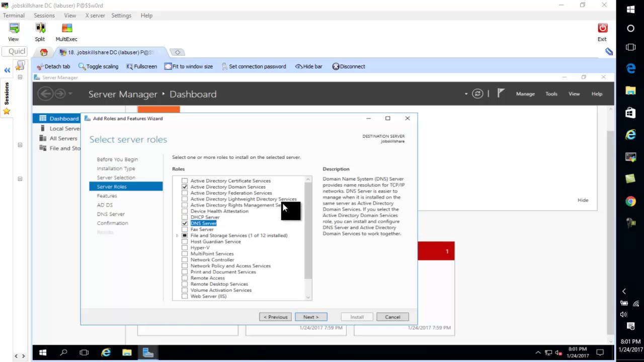Screen dimensions: 644x362
Task: Check Remote Desktop Services role
Action: click(185, 284)
